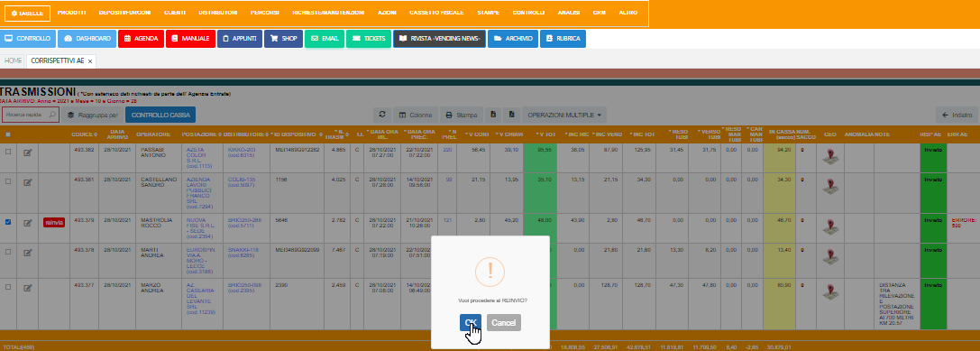Open the Colonne column chooser

415,115
